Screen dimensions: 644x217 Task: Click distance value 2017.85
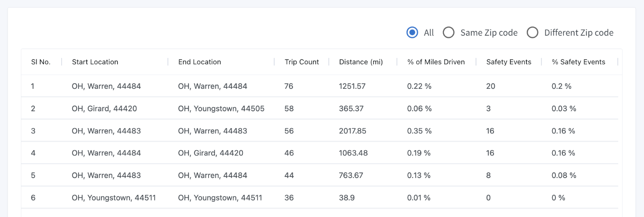point(353,131)
